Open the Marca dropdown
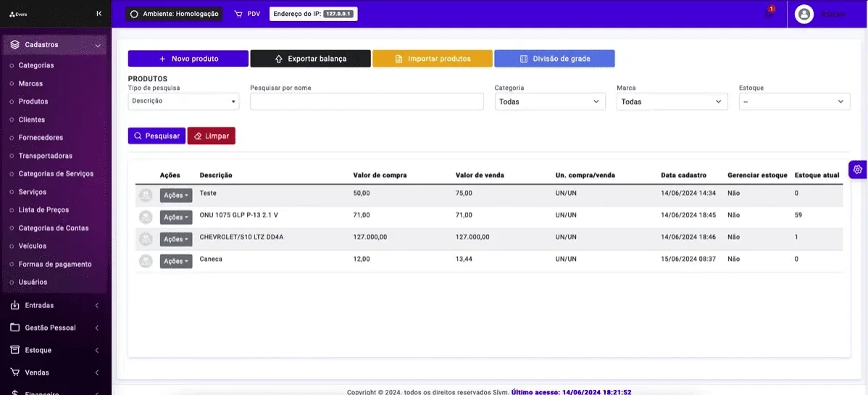This screenshot has height=395, width=868. (672, 101)
